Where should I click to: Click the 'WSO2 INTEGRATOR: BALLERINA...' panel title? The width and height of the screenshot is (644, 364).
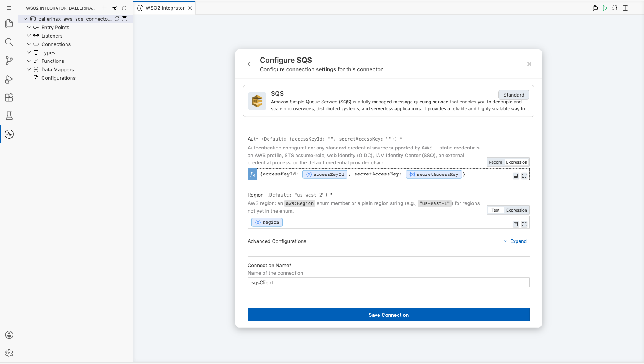pos(61,8)
